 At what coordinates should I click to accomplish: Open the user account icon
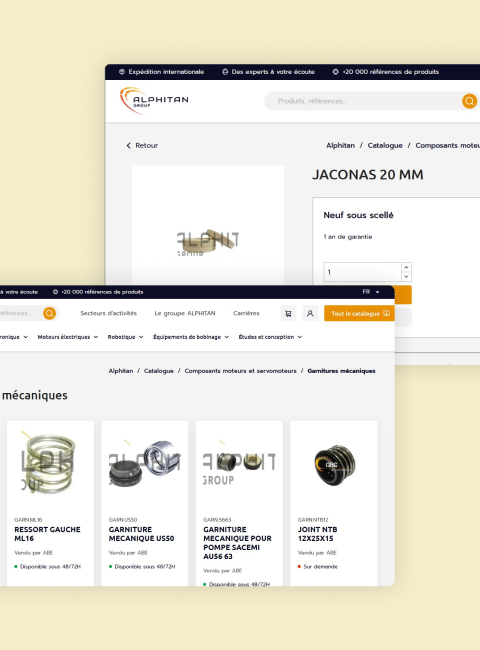coord(310,313)
